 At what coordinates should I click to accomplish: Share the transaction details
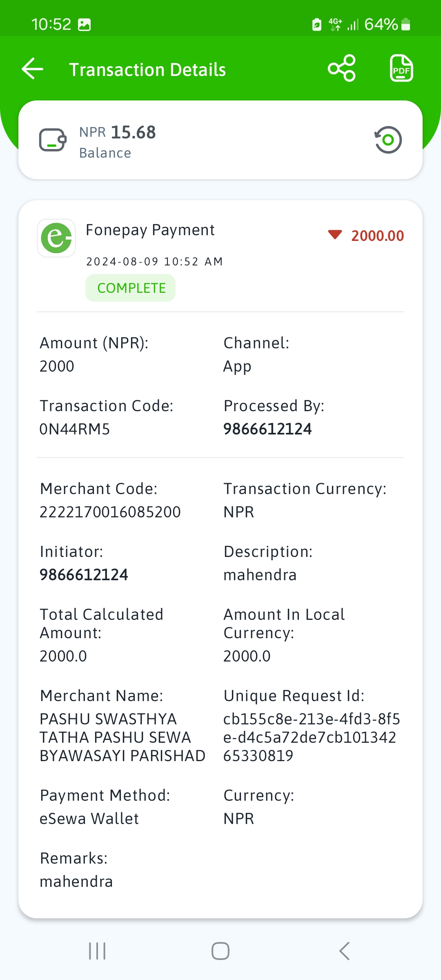pos(342,68)
